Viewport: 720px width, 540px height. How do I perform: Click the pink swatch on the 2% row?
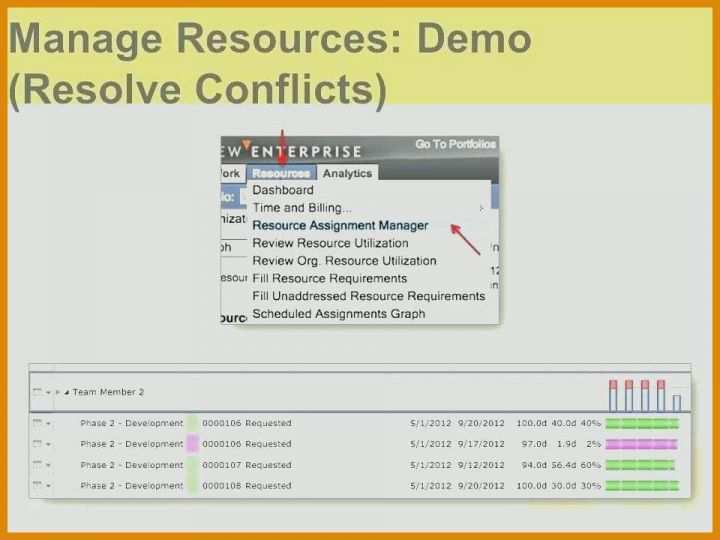pos(192,444)
